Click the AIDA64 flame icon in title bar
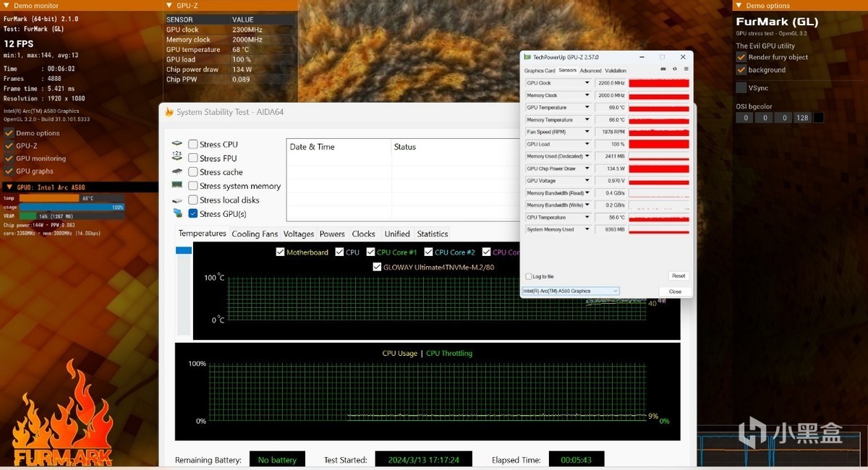This screenshot has width=868, height=470. (x=169, y=112)
